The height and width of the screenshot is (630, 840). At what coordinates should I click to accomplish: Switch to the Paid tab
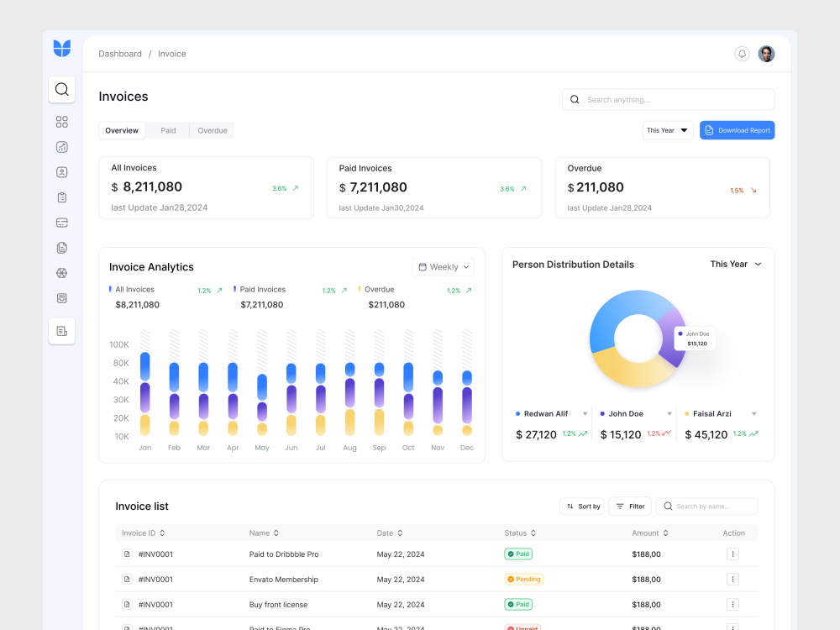(x=168, y=130)
